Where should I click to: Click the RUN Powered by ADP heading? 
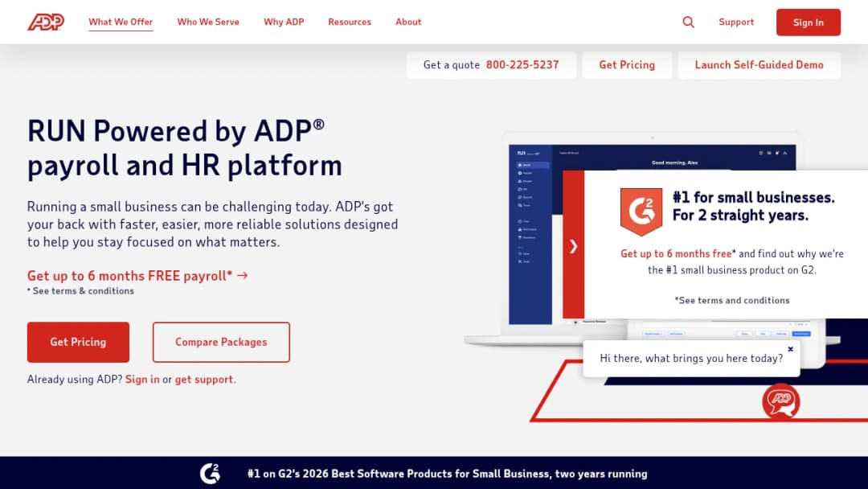pos(185,148)
